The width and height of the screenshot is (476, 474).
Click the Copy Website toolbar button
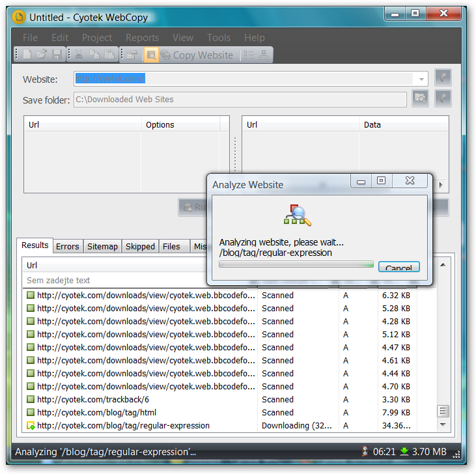coord(197,55)
